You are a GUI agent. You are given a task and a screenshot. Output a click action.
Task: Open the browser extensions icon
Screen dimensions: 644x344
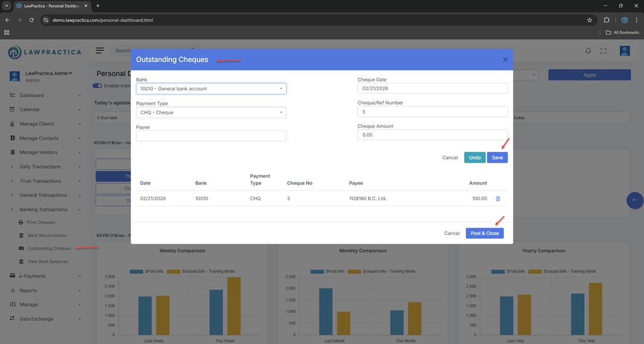607,20
